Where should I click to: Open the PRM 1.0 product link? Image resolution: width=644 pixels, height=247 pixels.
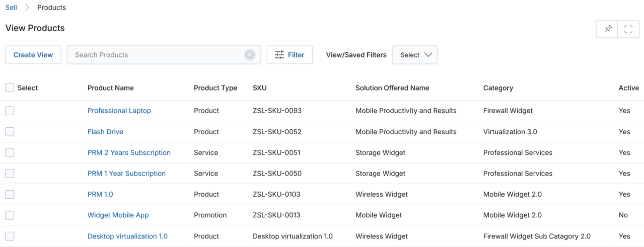click(100, 194)
